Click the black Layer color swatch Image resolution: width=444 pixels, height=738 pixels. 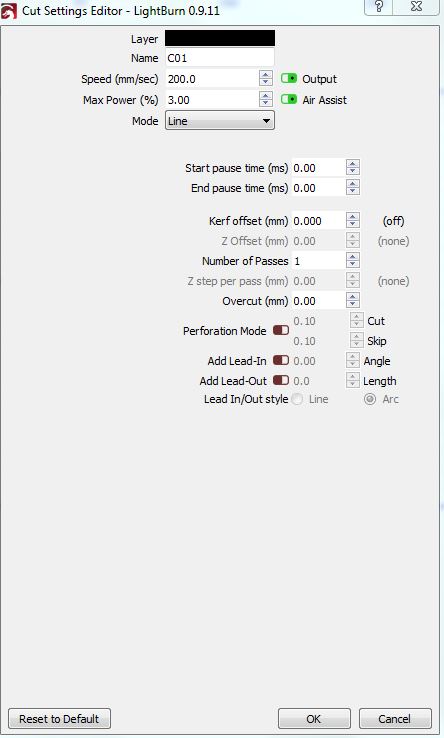point(220,38)
